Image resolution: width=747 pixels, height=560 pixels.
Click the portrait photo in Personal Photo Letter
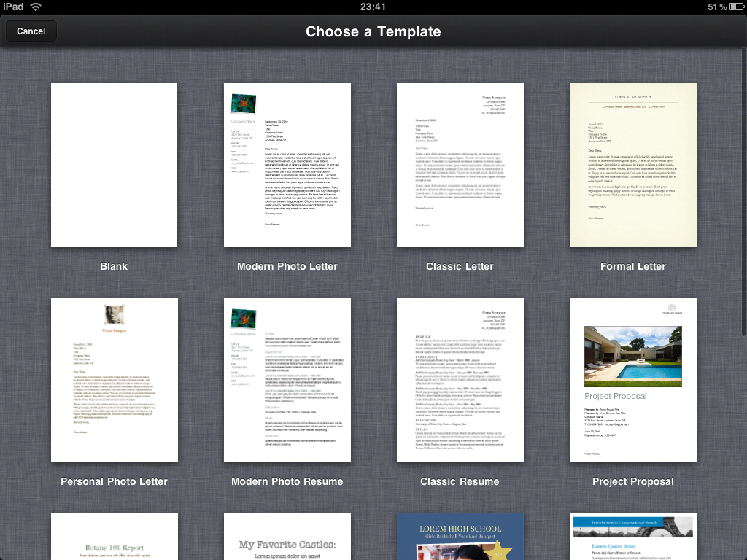pyautogui.click(x=114, y=314)
